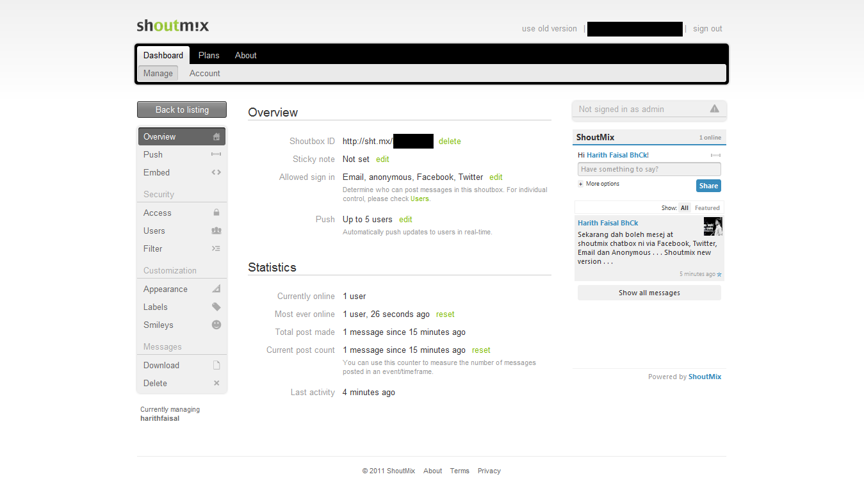The height and width of the screenshot is (504, 864).
Task: Open the Dashboard tab
Action: [163, 55]
